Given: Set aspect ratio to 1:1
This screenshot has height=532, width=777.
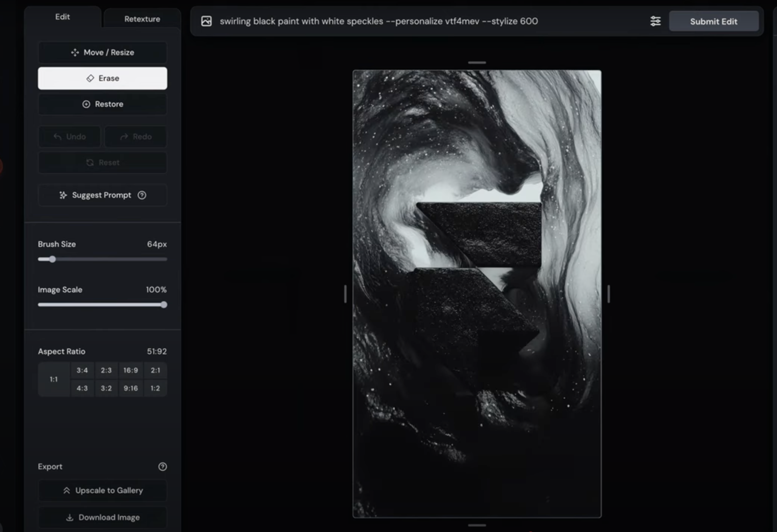Looking at the screenshot, I should click(x=54, y=379).
